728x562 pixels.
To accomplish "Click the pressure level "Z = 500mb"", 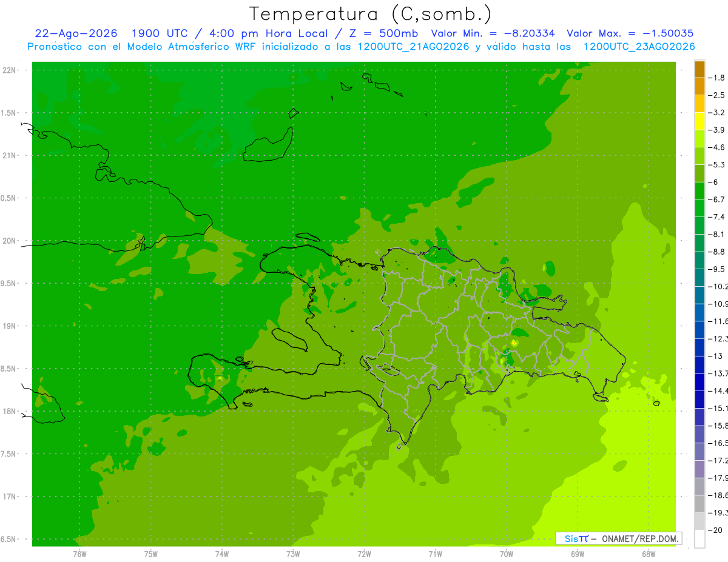I will [380, 33].
